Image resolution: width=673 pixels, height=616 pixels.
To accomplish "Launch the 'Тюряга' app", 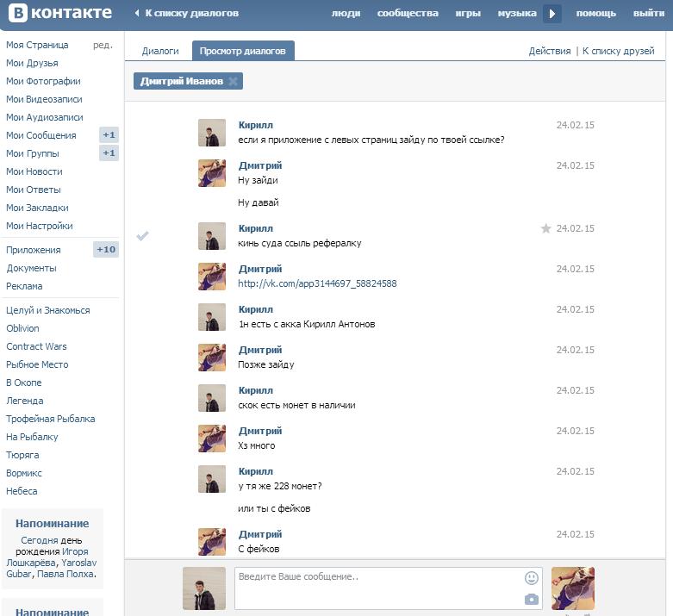I will (22, 455).
